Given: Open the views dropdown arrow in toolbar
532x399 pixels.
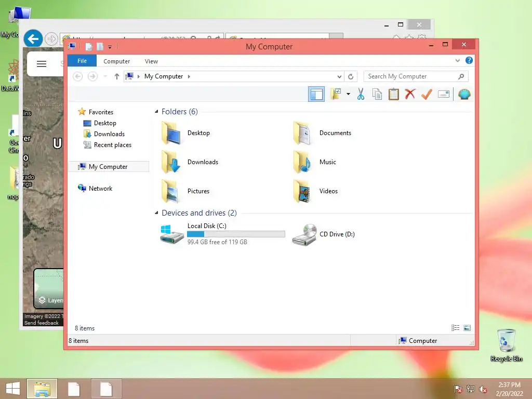Looking at the screenshot, I should click(x=348, y=94).
